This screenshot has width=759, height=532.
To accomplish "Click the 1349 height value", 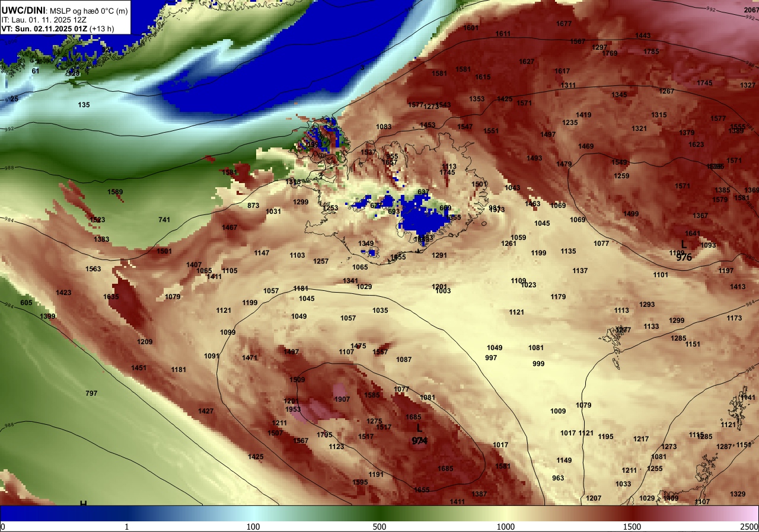I will [x=366, y=243].
